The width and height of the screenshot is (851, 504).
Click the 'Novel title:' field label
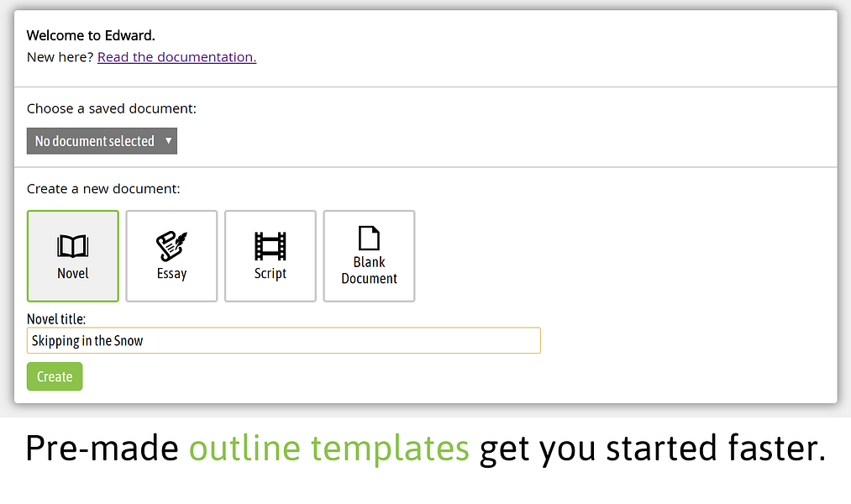click(x=56, y=319)
